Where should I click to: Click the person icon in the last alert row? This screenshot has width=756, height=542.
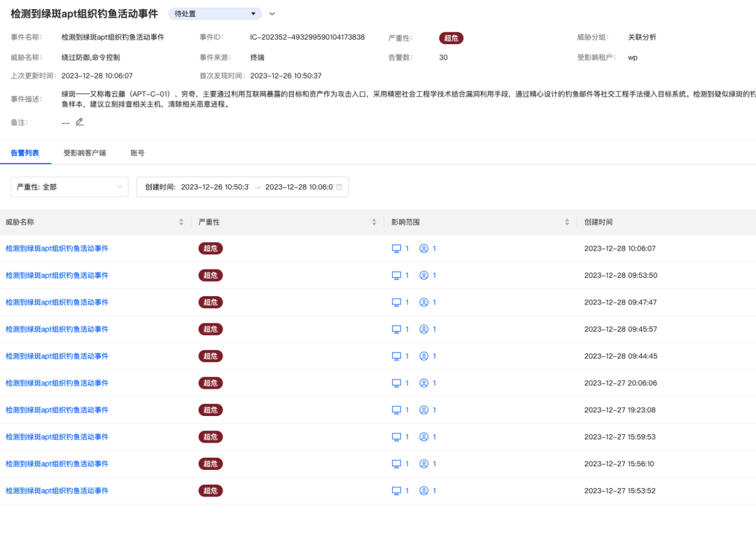[423, 490]
